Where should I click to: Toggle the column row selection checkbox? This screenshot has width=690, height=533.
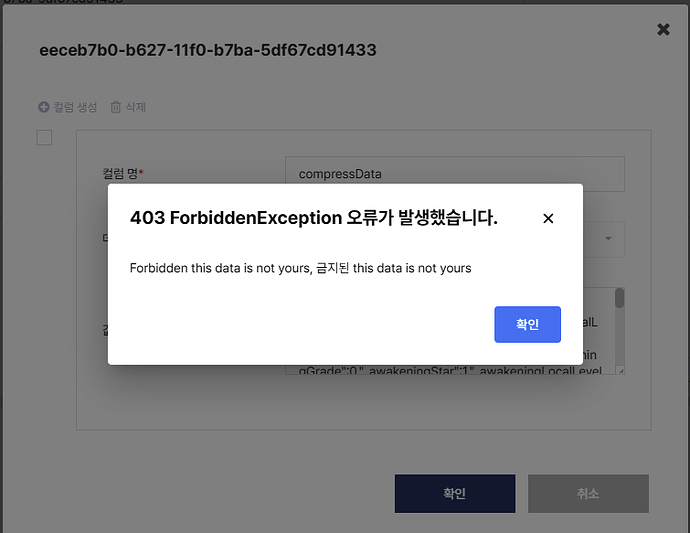pos(44,138)
